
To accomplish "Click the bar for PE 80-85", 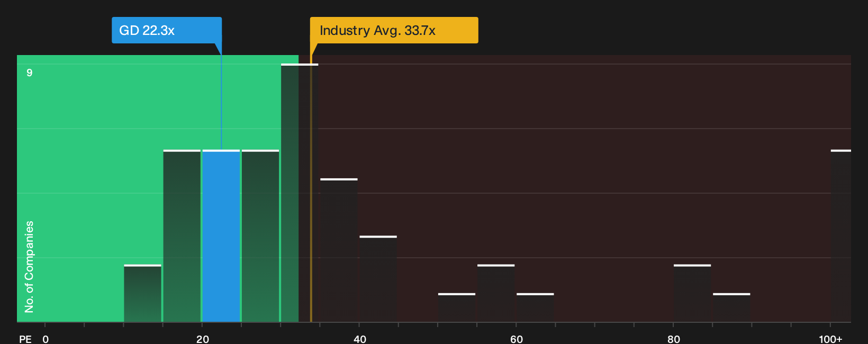I will click(692, 293).
